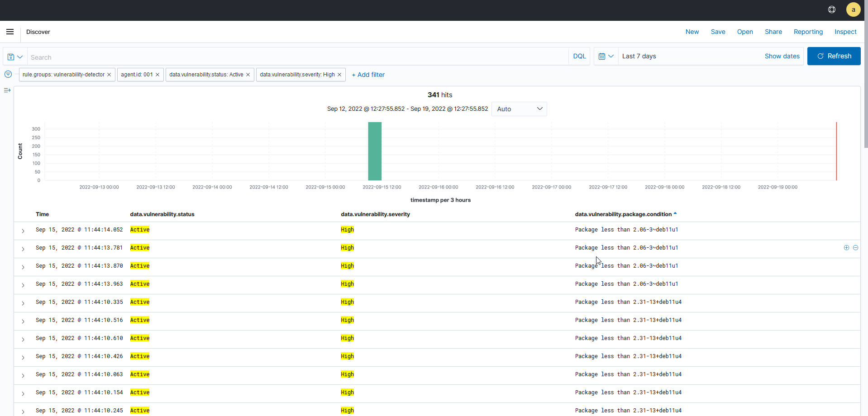The width and height of the screenshot is (868, 416).
Task: Expand the first document row chevron
Action: click(x=23, y=231)
